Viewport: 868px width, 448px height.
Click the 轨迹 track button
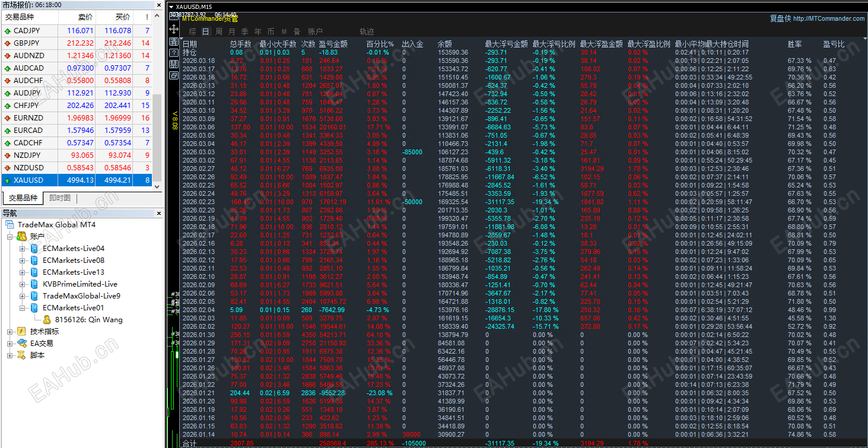367,31
